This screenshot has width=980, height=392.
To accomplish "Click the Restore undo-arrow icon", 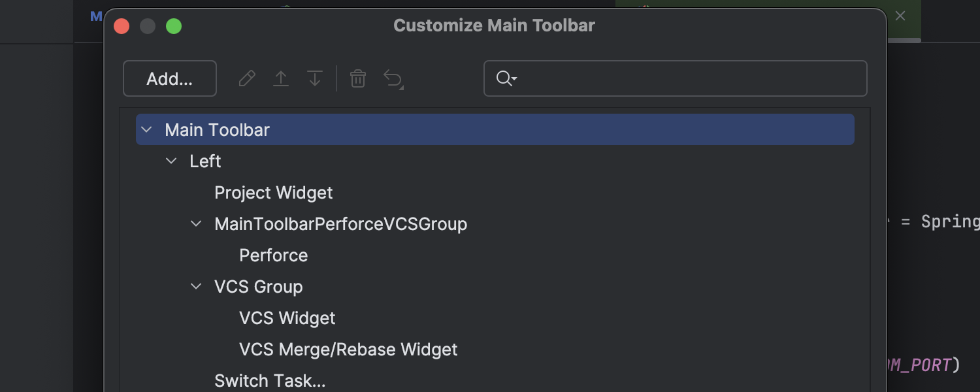I will [393, 79].
